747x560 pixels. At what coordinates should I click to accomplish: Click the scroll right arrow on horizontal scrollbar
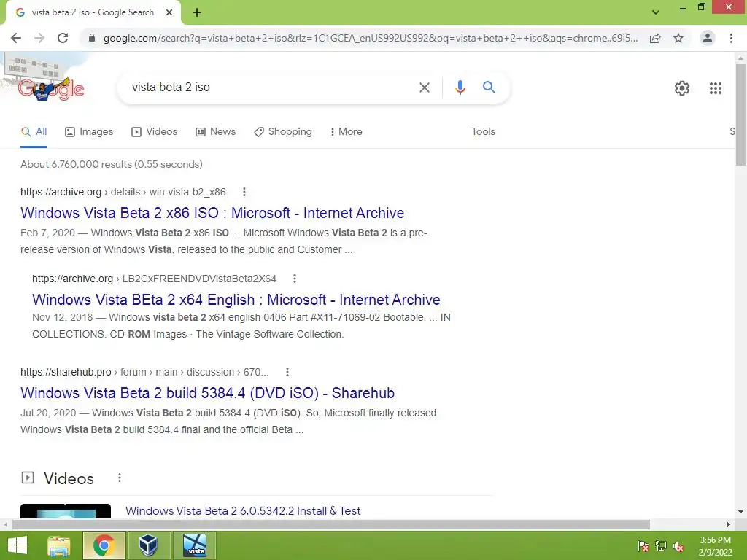tap(729, 524)
